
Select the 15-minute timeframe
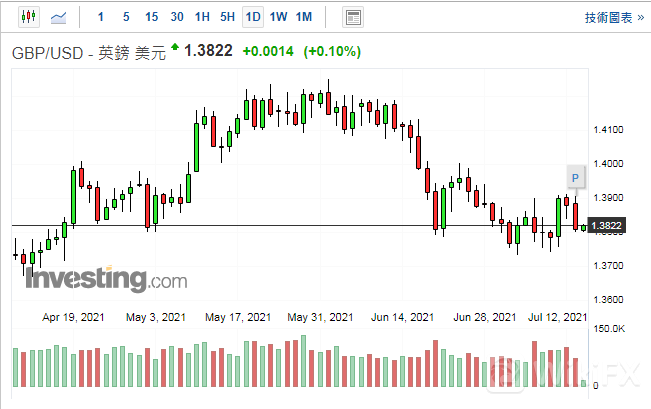(x=151, y=17)
